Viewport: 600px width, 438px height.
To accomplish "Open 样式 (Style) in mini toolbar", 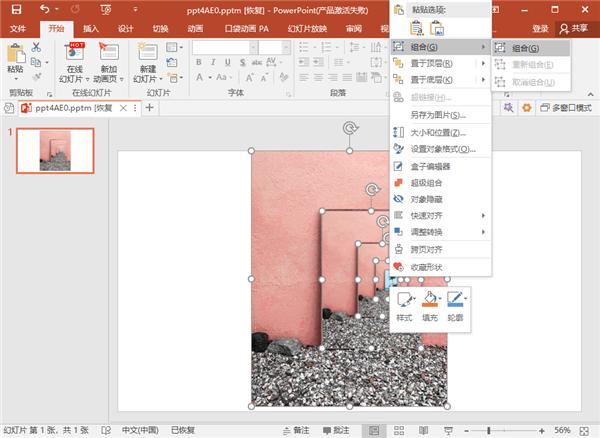I will click(404, 307).
